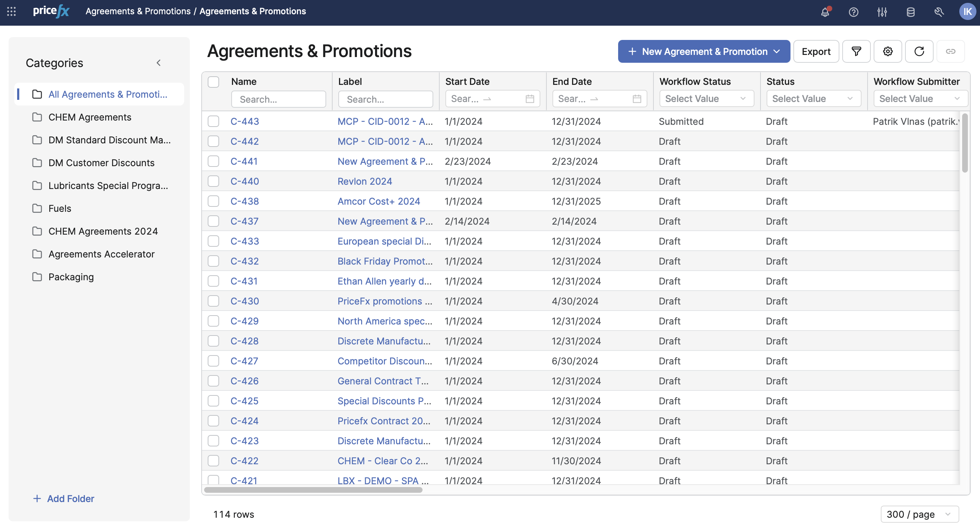
Task: Open the database icon in header
Action: coord(910,12)
